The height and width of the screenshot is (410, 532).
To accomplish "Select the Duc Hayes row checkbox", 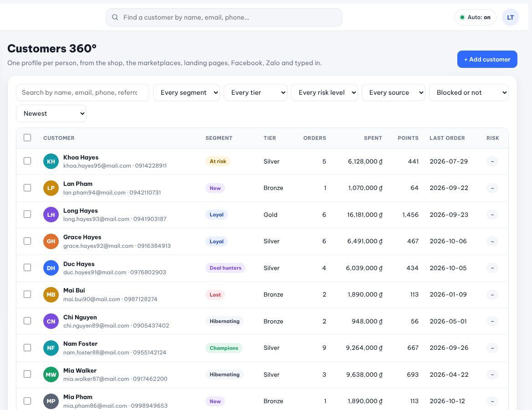I will click(x=27, y=267).
